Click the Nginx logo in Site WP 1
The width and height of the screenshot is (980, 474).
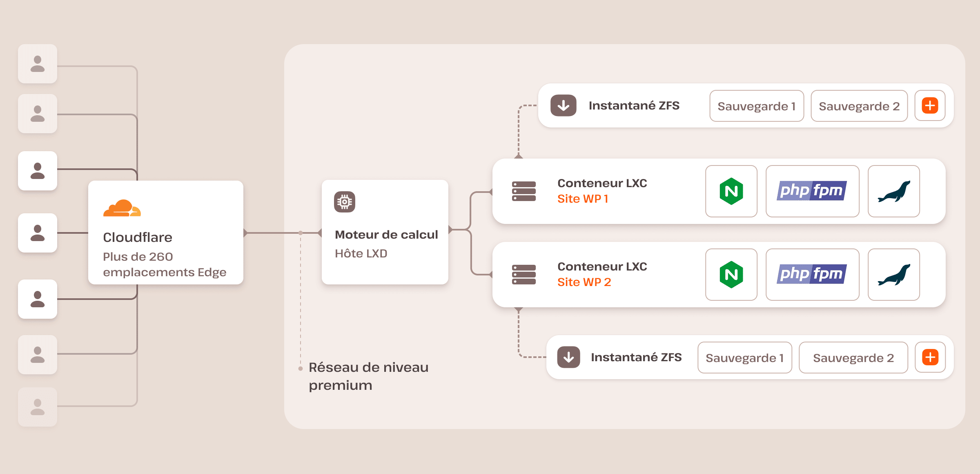[x=731, y=191]
